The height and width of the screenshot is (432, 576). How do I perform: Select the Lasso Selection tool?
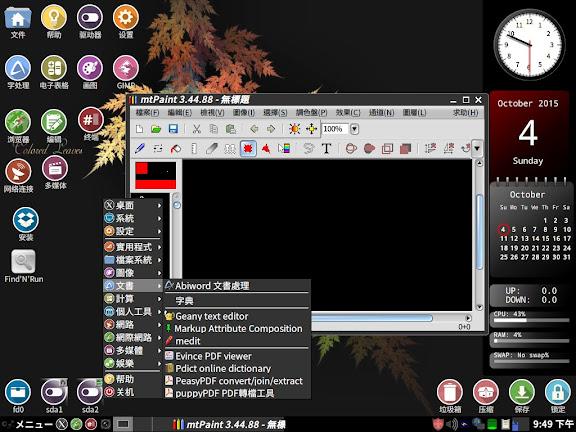pyautogui.click(x=309, y=148)
